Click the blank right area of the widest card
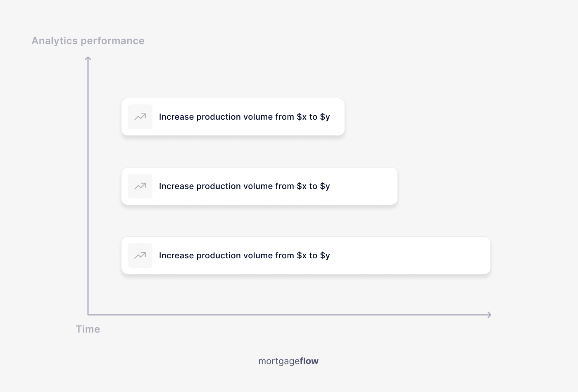Viewport: 578px width, 392px height. pyautogui.click(x=413, y=255)
